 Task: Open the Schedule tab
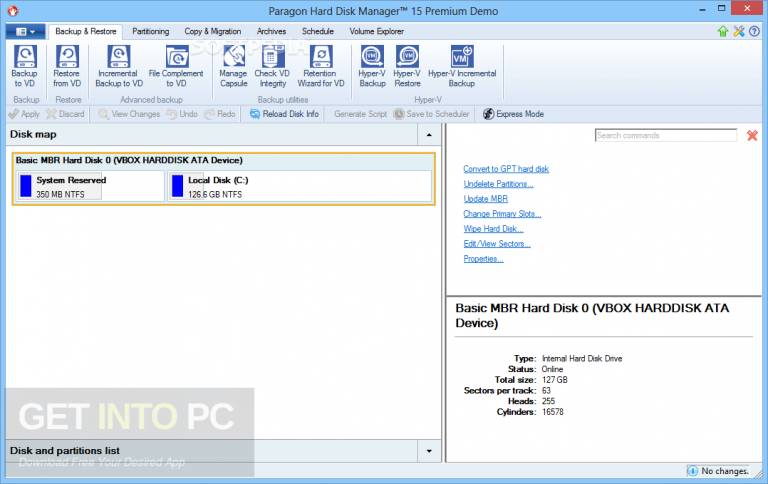point(317,31)
